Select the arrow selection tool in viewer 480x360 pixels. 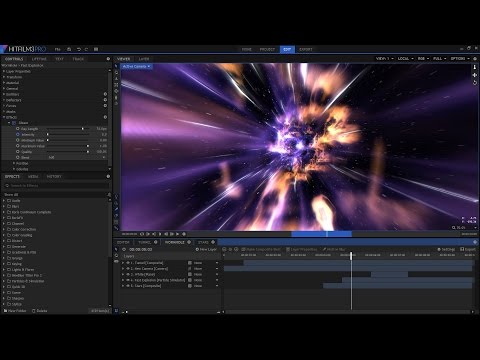[x=116, y=66]
